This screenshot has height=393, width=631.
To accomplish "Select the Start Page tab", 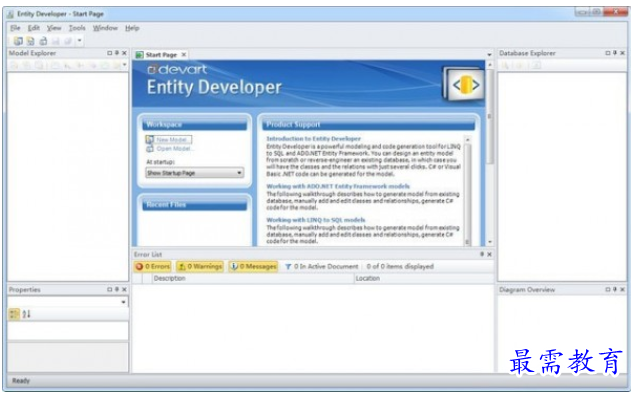I will [161, 55].
